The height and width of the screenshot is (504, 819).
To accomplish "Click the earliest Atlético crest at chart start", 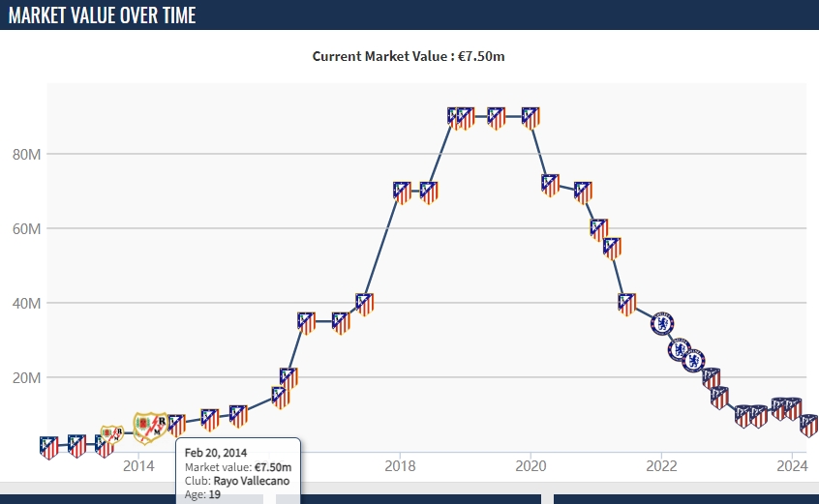I will pos(49,447).
